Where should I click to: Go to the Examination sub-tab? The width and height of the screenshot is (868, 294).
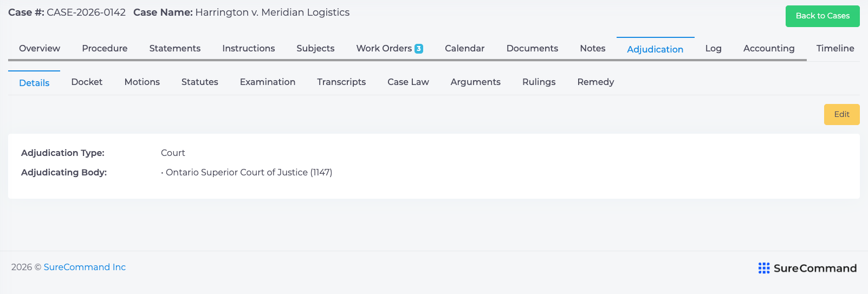pos(268,82)
